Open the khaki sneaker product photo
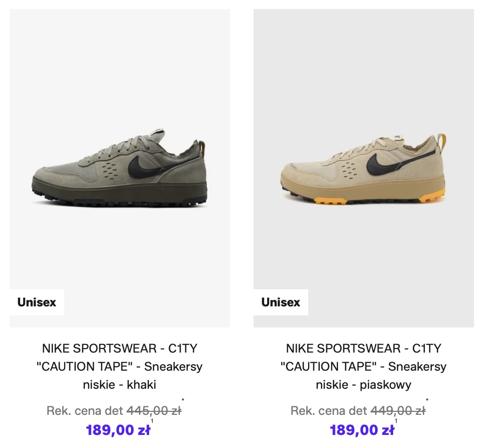Image resolution: width=486 pixels, height=448 pixels. 119,151
